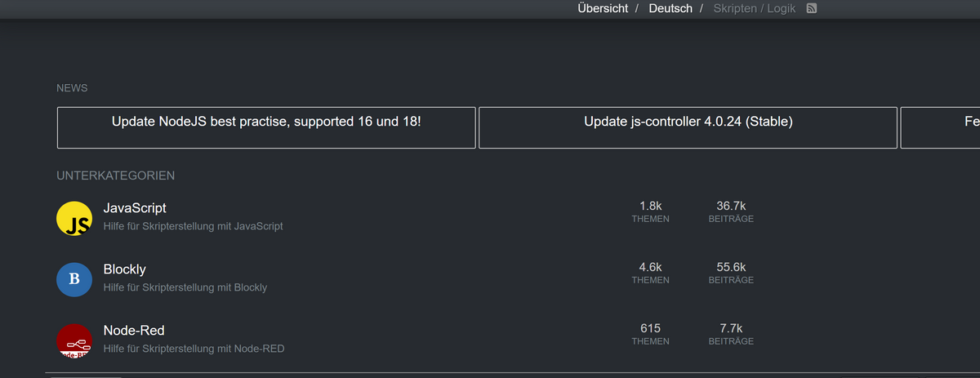Image resolution: width=980 pixels, height=378 pixels.
Task: Open the JavaScript subcategory title
Action: point(135,208)
